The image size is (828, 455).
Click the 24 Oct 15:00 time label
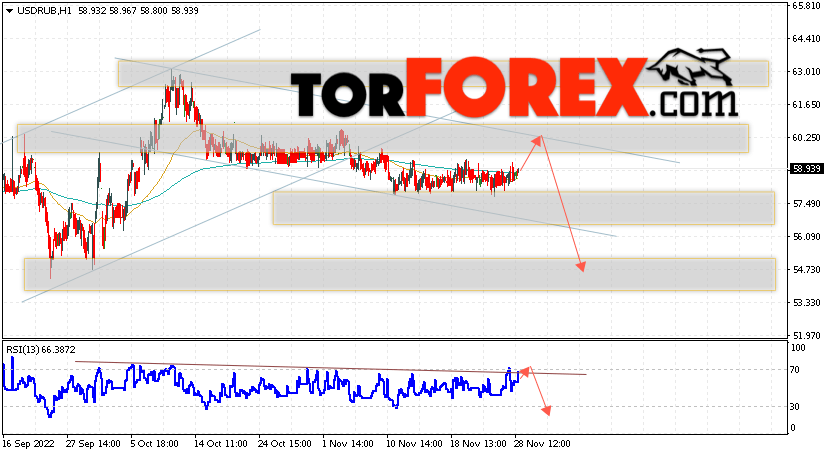pyautogui.click(x=285, y=443)
